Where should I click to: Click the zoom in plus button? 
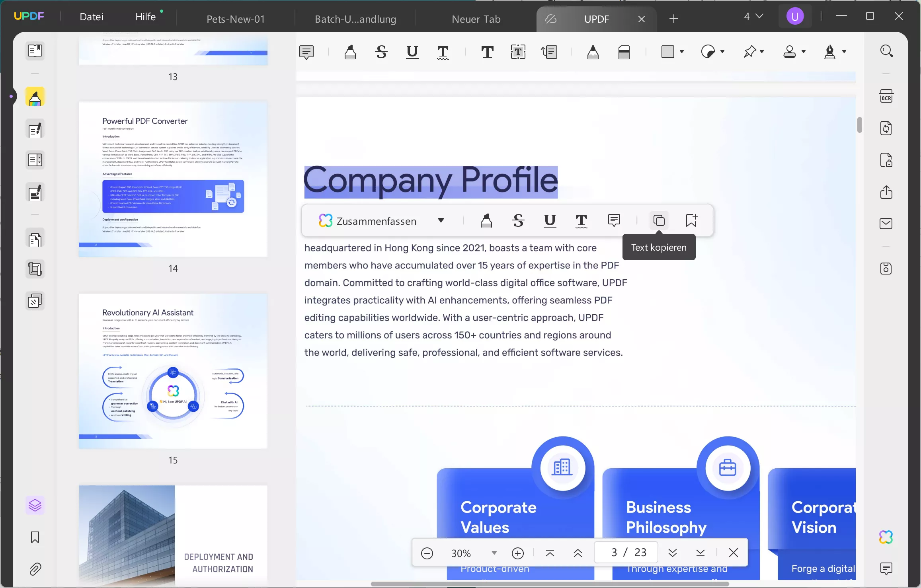point(517,553)
